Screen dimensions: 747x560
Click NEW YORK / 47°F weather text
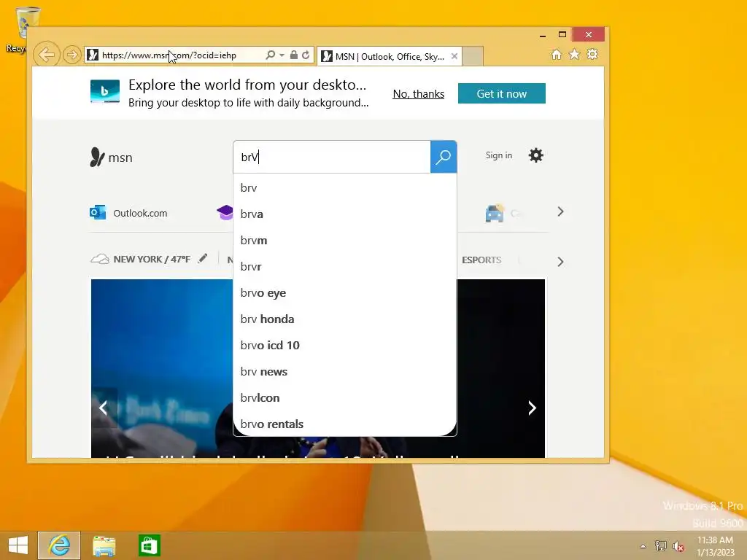[152, 260]
